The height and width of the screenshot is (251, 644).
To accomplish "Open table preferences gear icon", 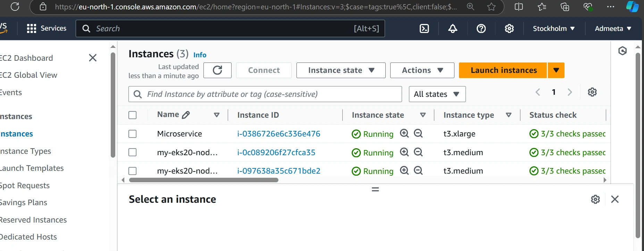I will tap(592, 92).
